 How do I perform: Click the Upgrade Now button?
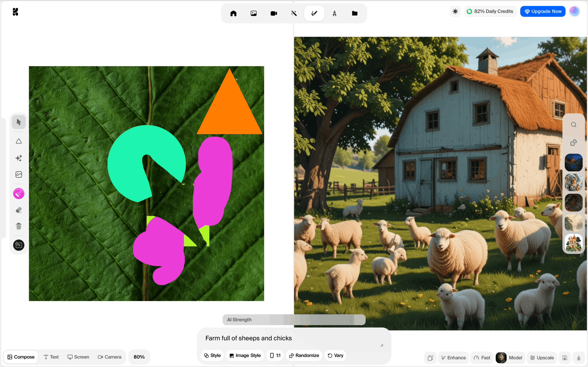tap(542, 11)
